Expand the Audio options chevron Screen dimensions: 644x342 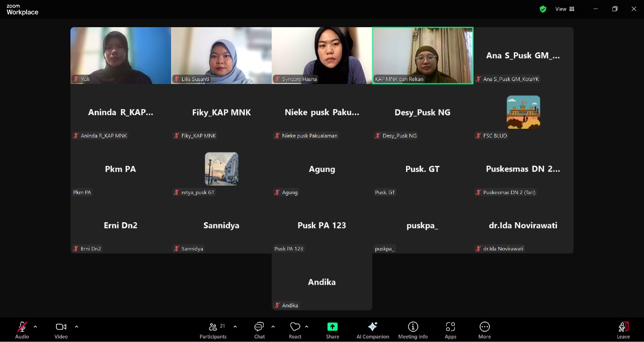pos(35,326)
